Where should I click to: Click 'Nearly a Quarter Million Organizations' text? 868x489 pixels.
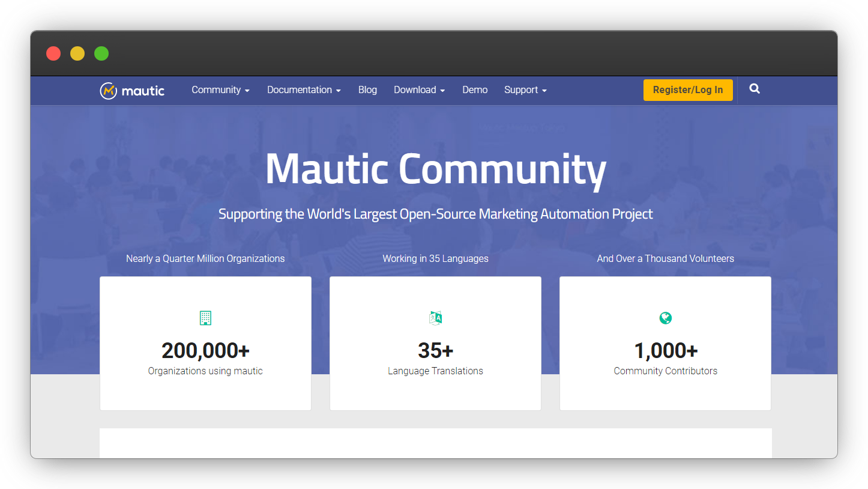(205, 259)
